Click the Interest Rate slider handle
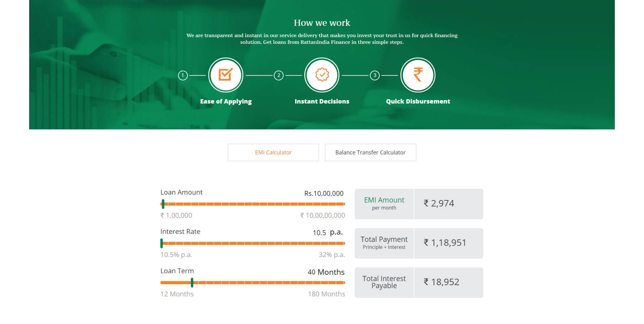The image size is (644, 324). click(x=162, y=243)
